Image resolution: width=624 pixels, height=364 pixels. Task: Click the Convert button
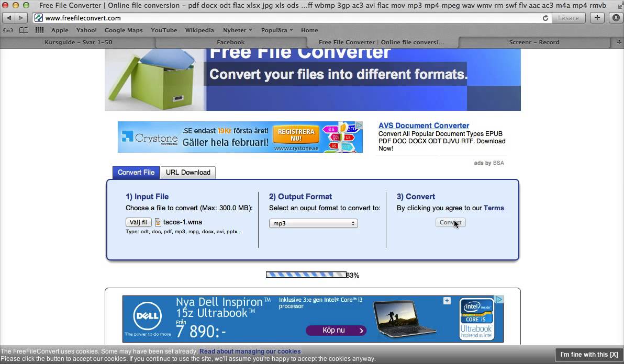point(451,223)
